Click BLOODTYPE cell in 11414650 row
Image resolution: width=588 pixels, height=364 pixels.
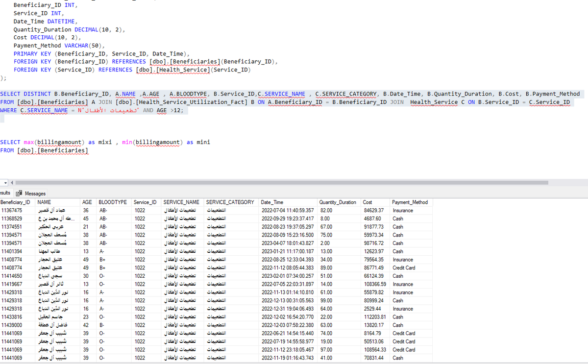click(x=115, y=276)
